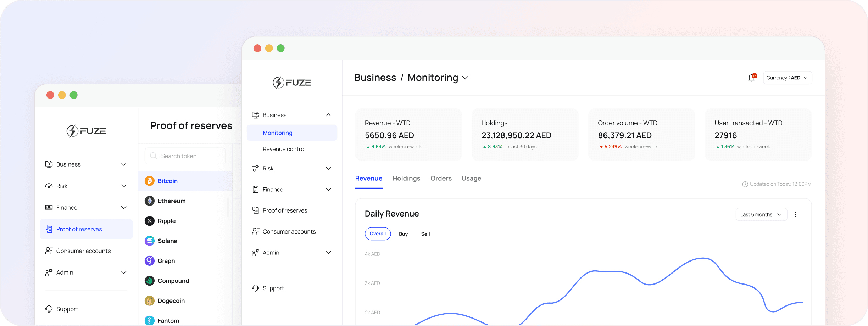Switch to the Orders tab
The height and width of the screenshot is (326, 868).
coord(441,178)
